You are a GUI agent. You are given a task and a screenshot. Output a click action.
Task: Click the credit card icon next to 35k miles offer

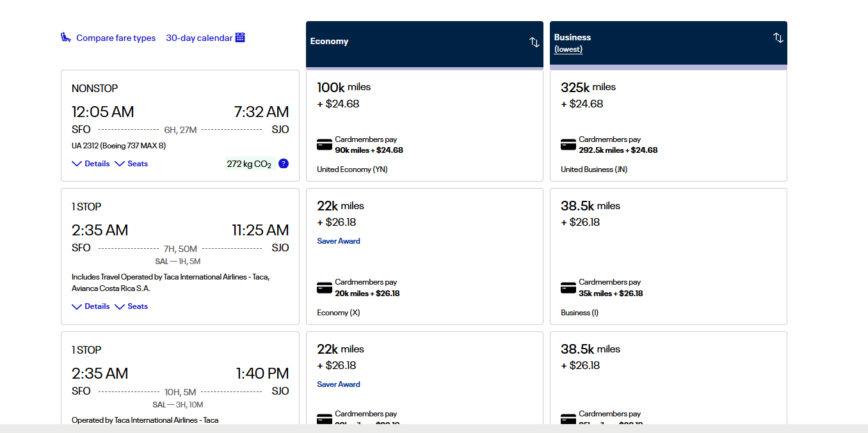click(568, 287)
